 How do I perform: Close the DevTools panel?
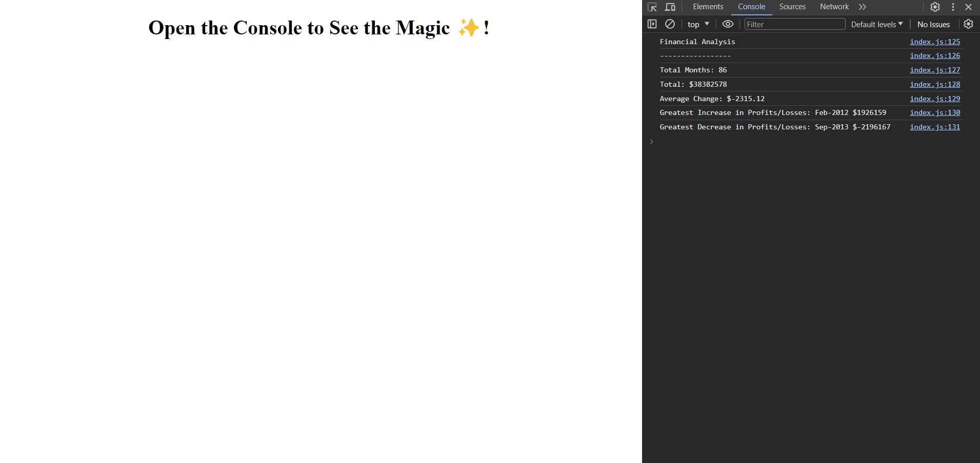[x=968, y=7]
